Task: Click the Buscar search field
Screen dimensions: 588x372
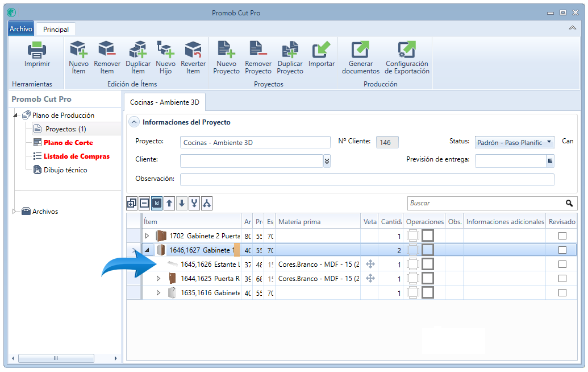Action: click(x=486, y=203)
